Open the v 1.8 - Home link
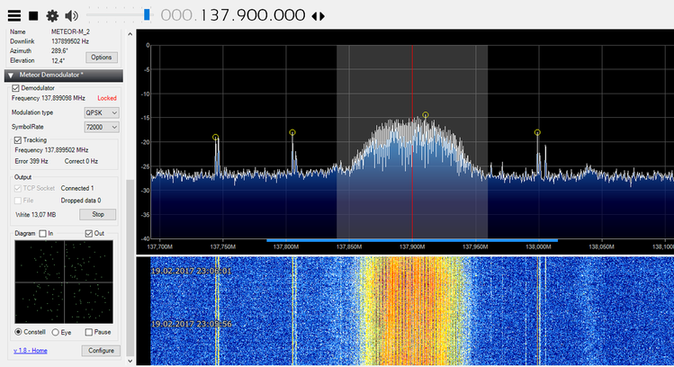The image size is (674, 367). [30, 351]
